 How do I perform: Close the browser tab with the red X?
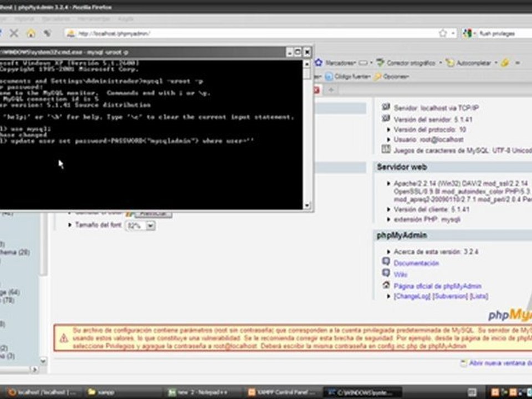(316, 90)
